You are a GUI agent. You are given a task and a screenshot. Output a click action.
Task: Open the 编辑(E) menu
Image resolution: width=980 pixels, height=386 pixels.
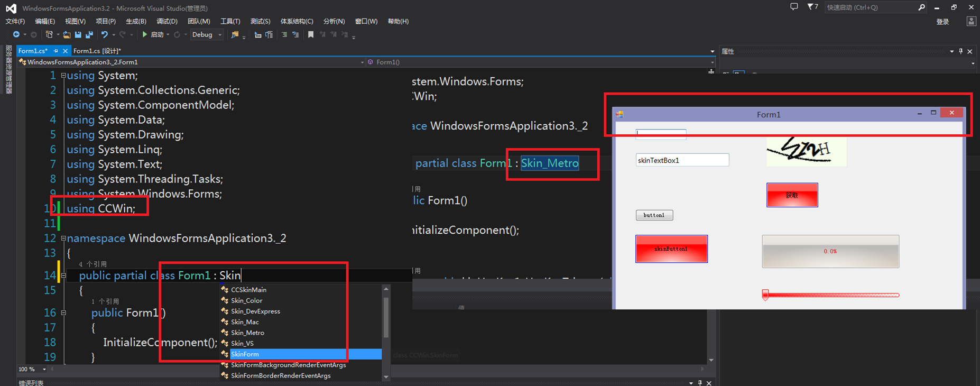click(45, 22)
